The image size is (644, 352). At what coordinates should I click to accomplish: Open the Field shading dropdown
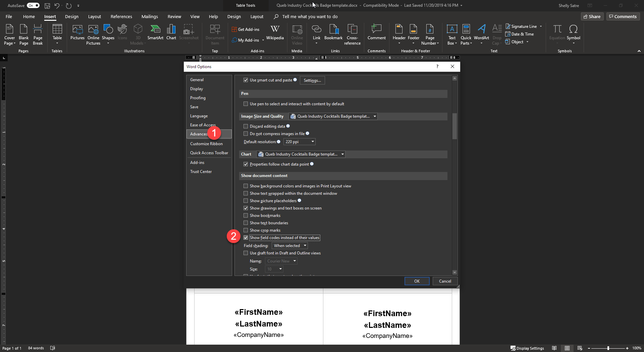point(290,246)
